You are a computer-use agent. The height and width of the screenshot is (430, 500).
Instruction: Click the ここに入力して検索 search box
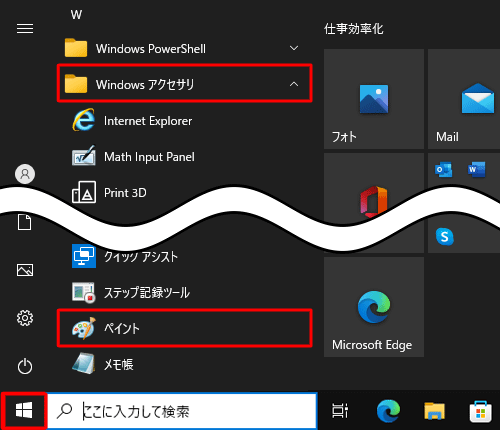click(182, 411)
